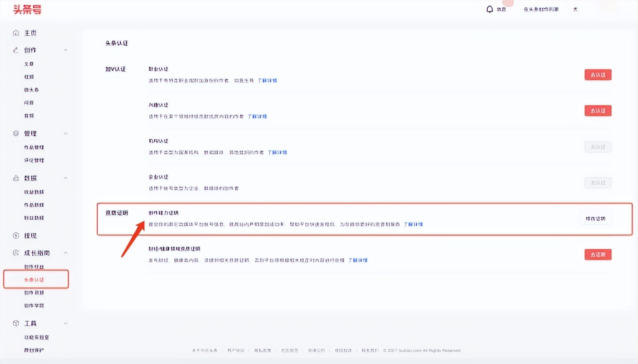Screen dimensions: 638x364
Task: Click the notification bell icon
Action: [x=490, y=9]
